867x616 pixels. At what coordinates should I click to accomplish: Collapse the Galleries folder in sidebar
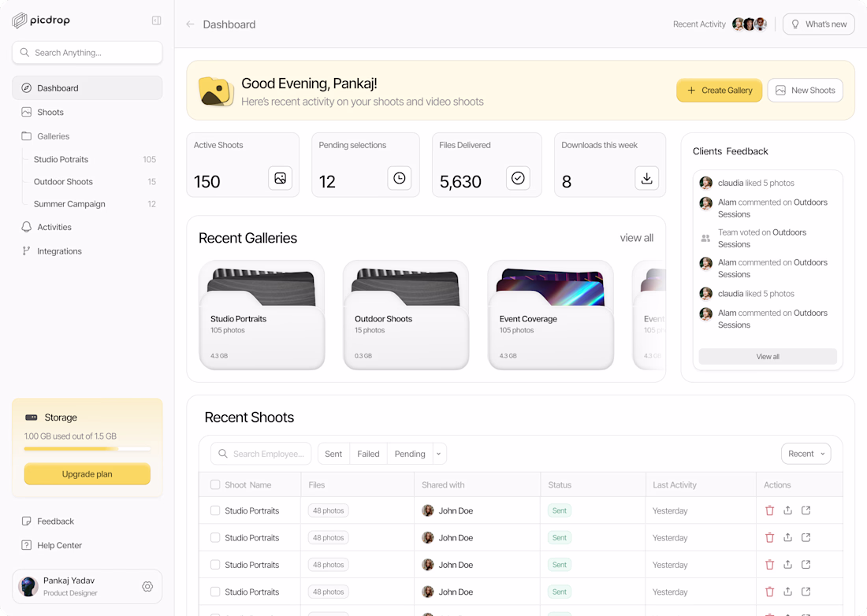coord(87,136)
